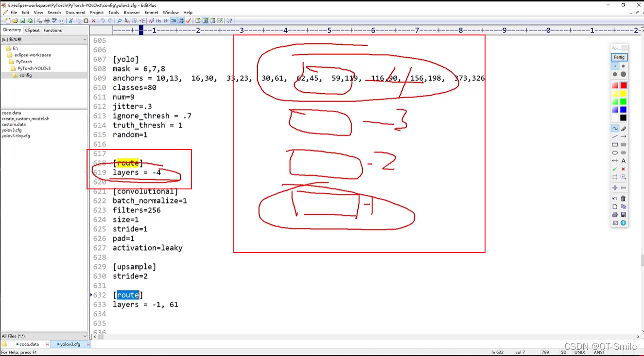
Task: Switch to the Functions tab
Action: pyautogui.click(x=52, y=30)
